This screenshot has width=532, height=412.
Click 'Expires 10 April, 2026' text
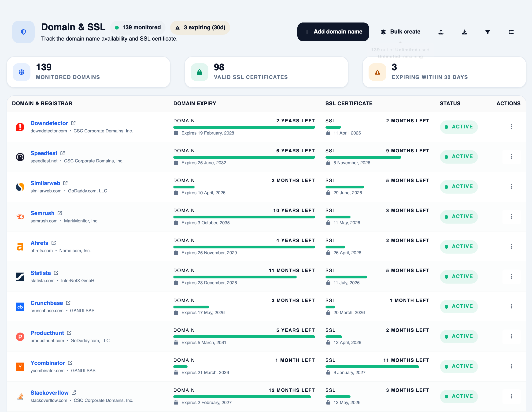point(203,193)
